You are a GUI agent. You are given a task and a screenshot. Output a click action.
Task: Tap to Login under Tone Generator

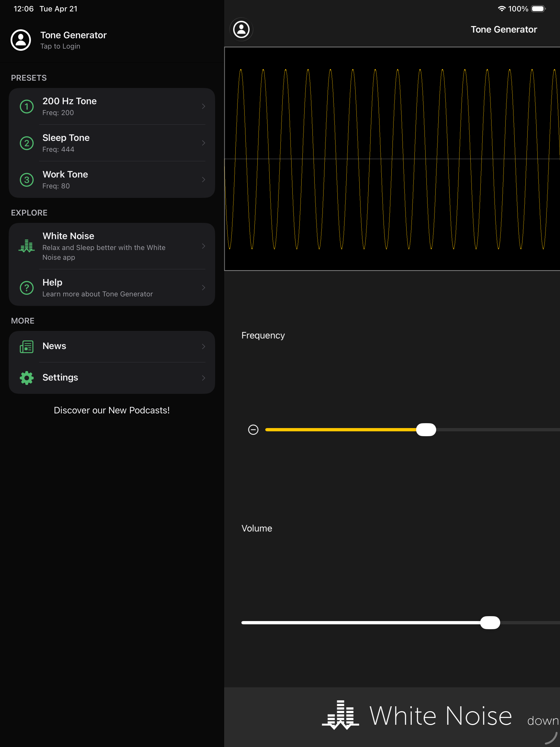61,46
